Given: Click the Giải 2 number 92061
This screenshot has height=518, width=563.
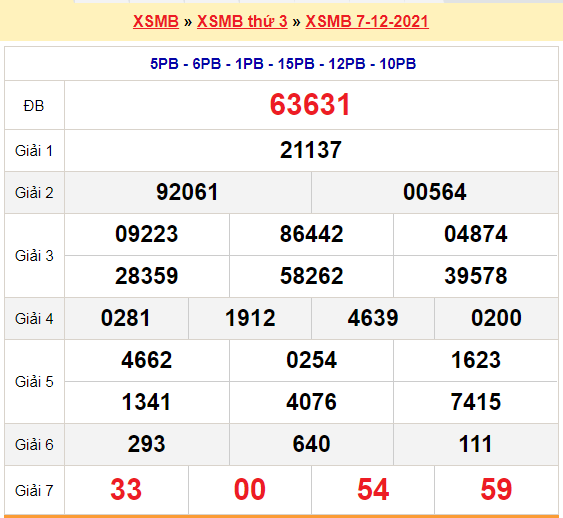Looking at the screenshot, I should tap(187, 192).
